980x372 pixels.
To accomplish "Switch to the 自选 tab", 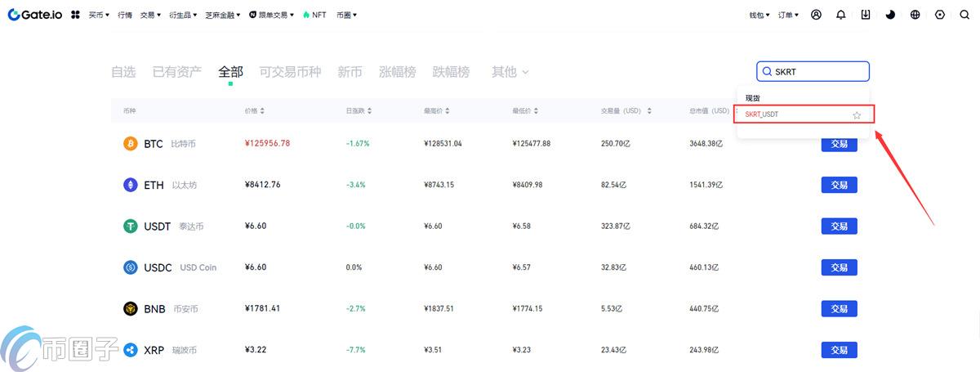I will coord(123,72).
